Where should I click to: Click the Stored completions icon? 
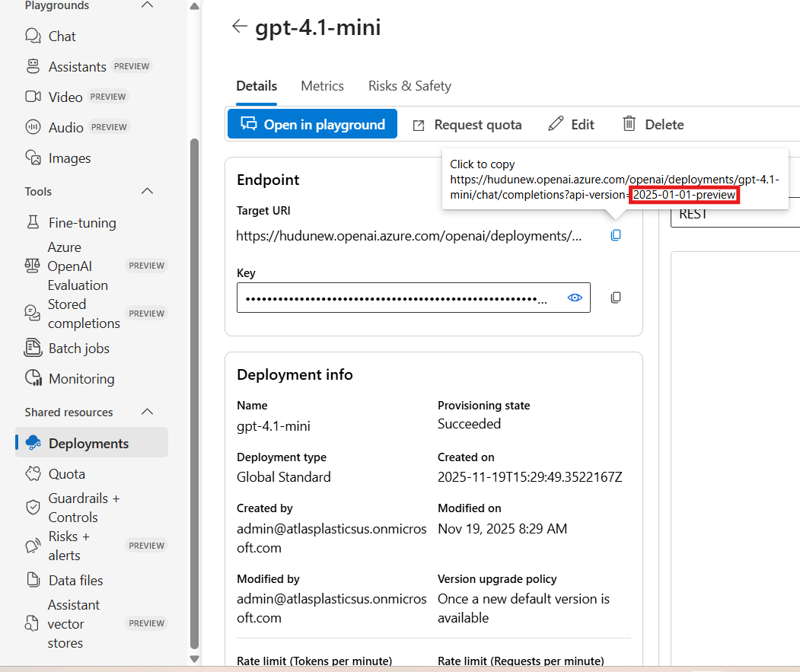coord(32,313)
